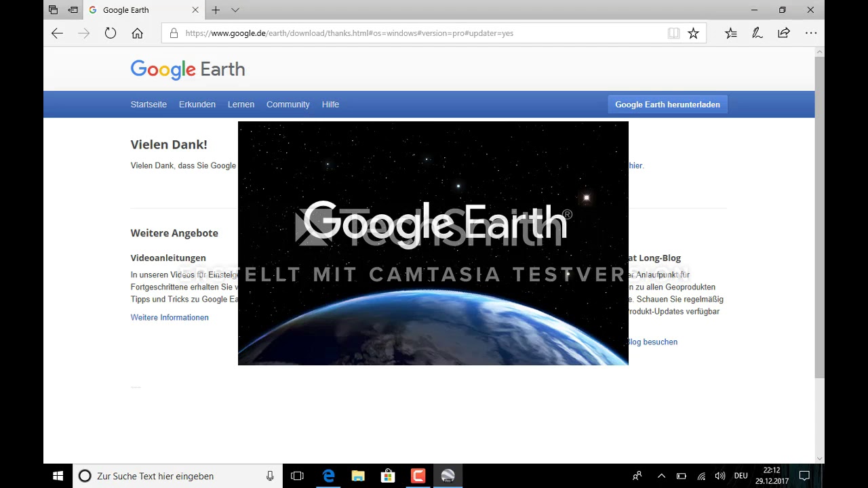The image size is (868, 488).
Task: Open the Erkunden navigation item
Action: [x=197, y=104]
